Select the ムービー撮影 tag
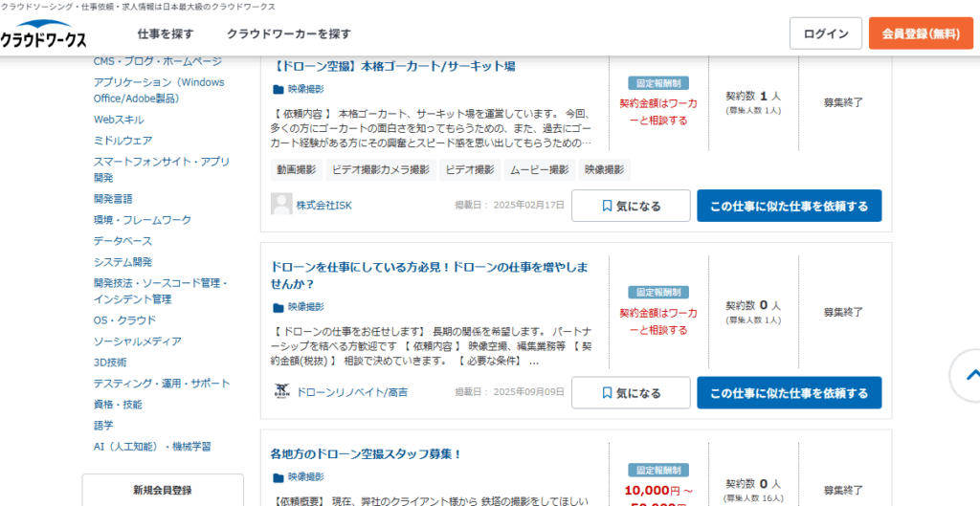Image resolution: width=980 pixels, height=506 pixels. pos(540,170)
